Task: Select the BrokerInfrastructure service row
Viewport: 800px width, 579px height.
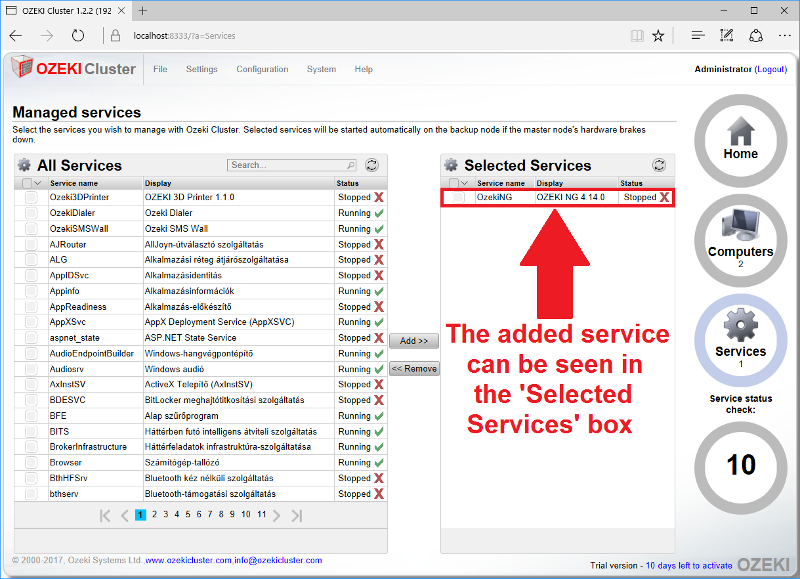Action: [x=201, y=447]
